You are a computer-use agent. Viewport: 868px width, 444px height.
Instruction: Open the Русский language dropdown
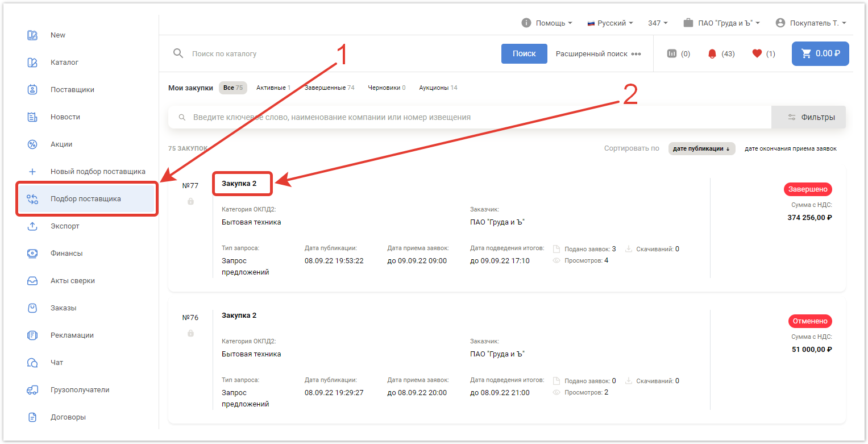coord(610,23)
